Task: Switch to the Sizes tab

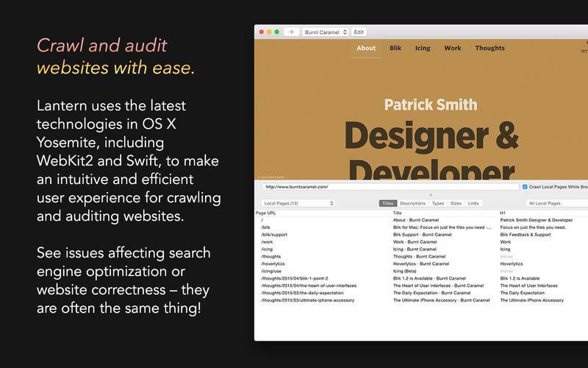Action: [x=456, y=203]
